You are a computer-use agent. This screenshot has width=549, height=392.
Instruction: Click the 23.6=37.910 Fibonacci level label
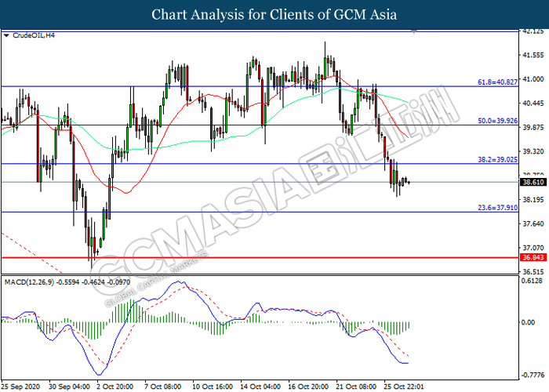(497, 208)
